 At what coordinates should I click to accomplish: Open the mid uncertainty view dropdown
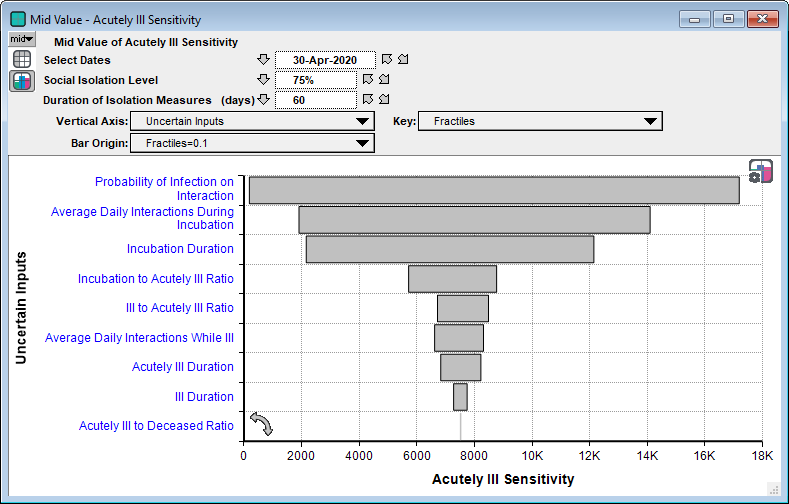(22, 39)
